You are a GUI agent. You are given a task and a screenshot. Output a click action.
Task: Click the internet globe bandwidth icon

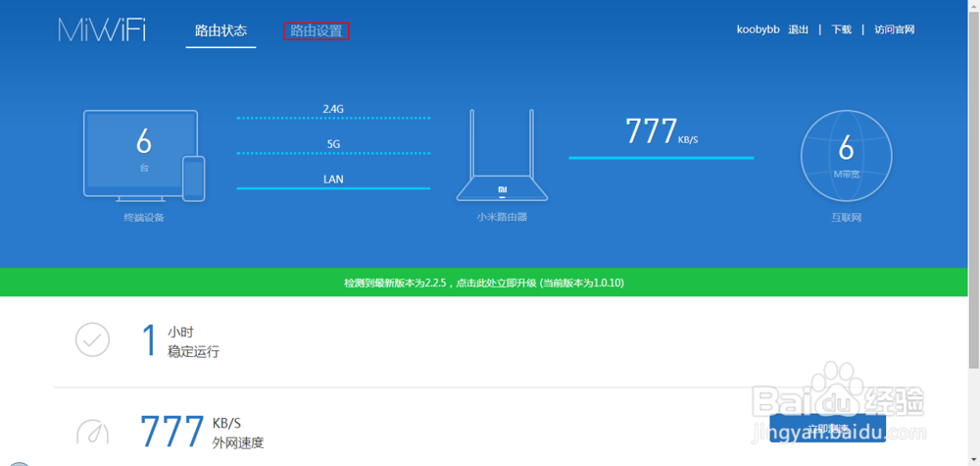[x=847, y=156]
